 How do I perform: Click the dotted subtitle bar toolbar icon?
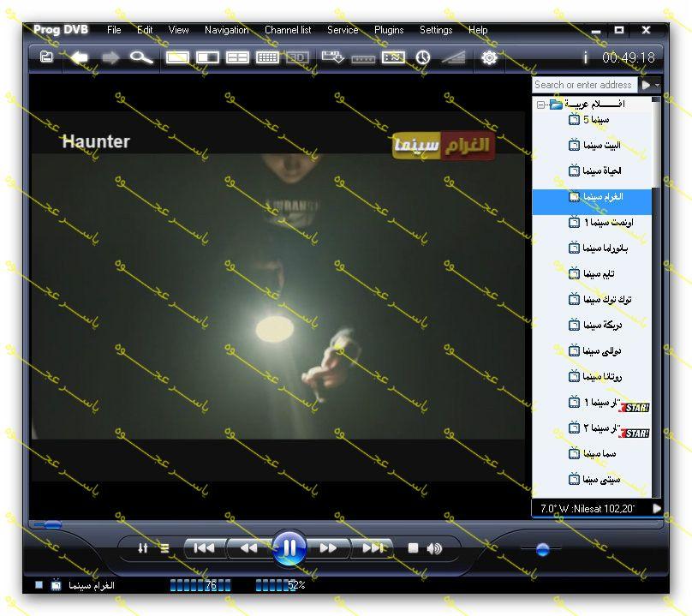363,59
